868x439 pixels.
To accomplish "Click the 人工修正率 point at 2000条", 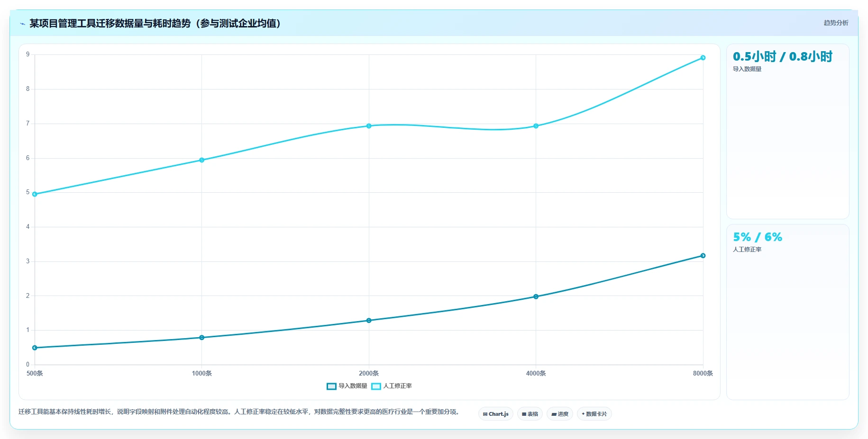I will 369,126.
